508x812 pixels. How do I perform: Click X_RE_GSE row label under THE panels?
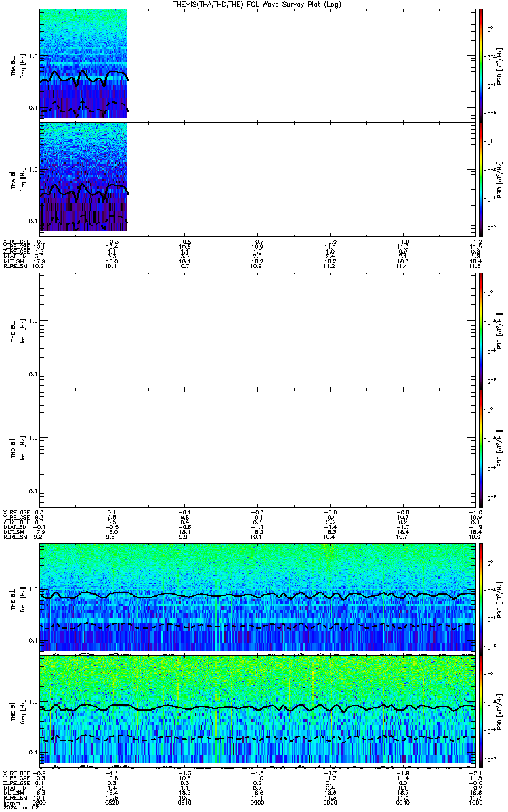point(16,773)
